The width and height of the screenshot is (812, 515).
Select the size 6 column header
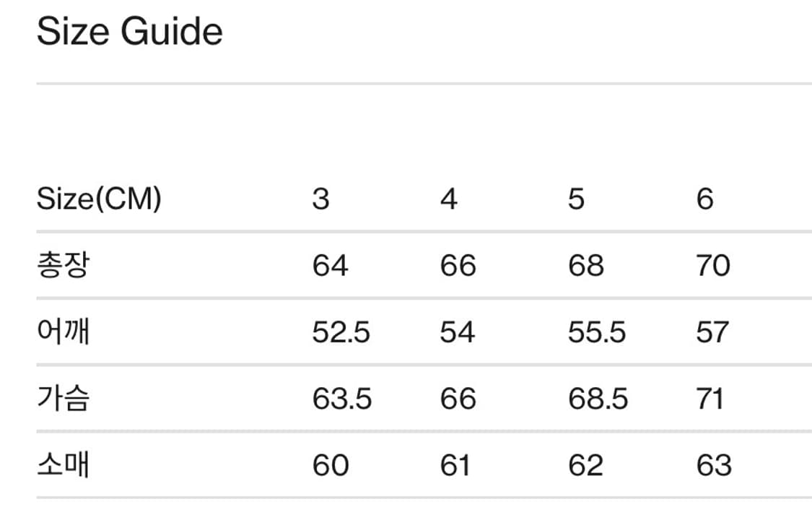[705, 199]
